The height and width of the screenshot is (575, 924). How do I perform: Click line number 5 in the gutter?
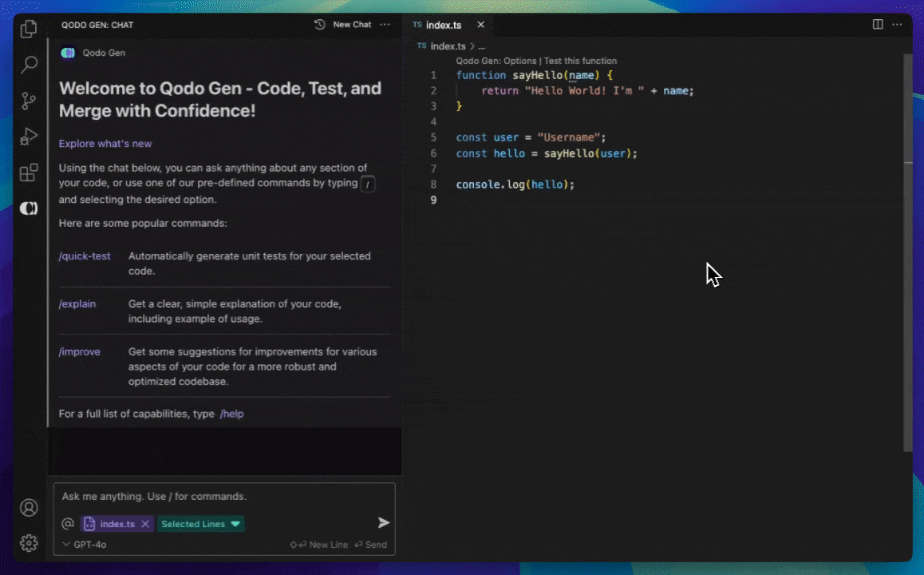tap(433, 137)
